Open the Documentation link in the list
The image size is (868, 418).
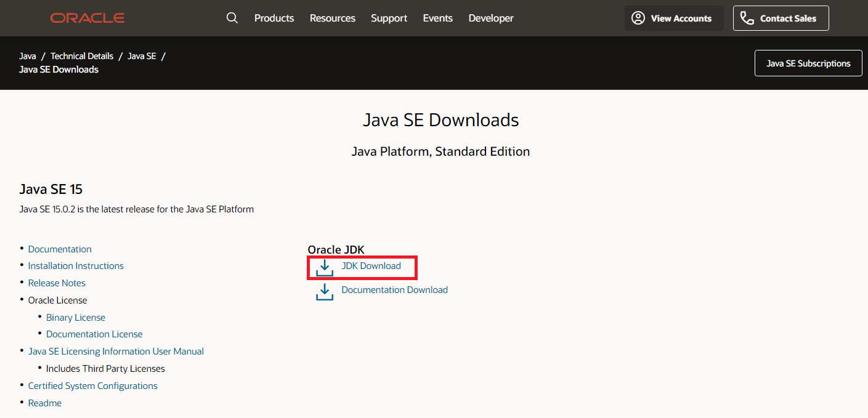point(60,249)
